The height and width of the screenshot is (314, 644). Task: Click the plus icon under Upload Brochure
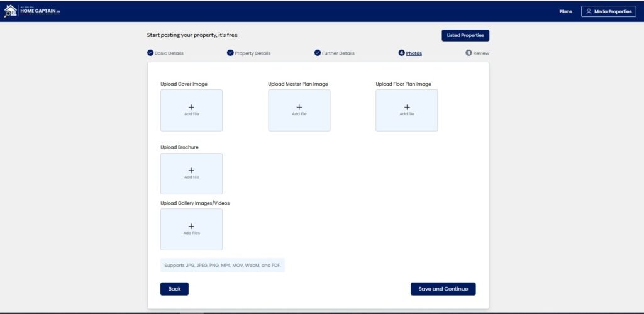point(191,170)
